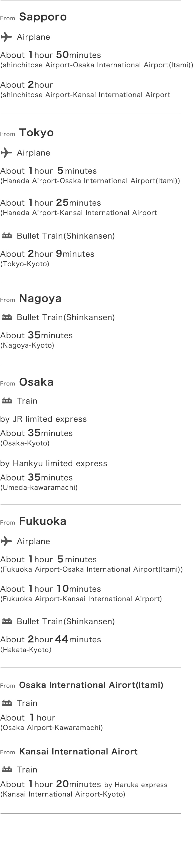Click the Shinkansen train icon under Tokyo
This screenshot has width=193, height=868.
point(7,235)
